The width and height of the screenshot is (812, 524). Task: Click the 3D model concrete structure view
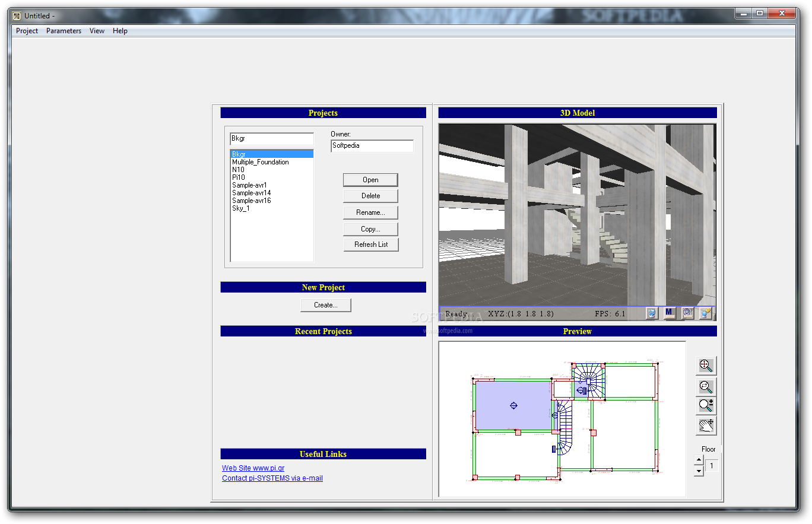pyautogui.click(x=577, y=215)
